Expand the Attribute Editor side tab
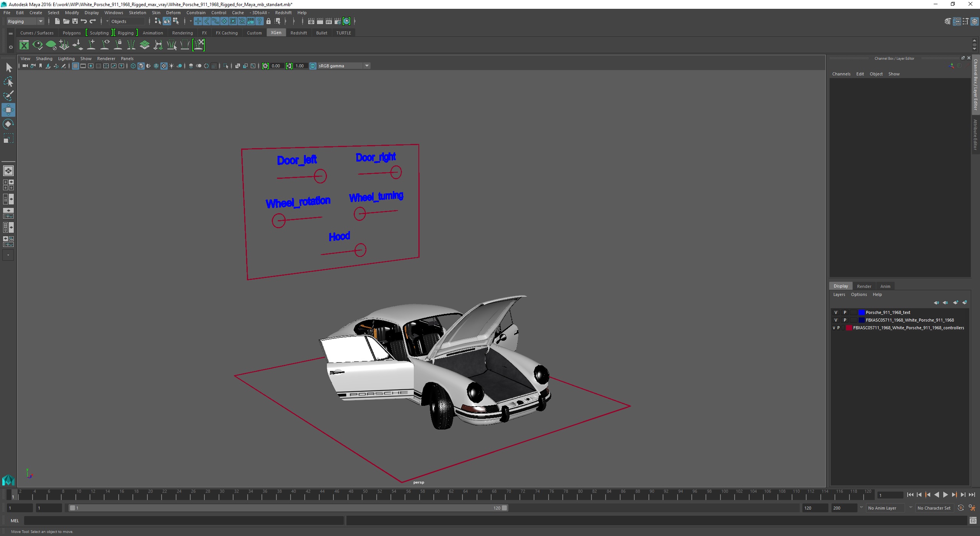 [975, 134]
